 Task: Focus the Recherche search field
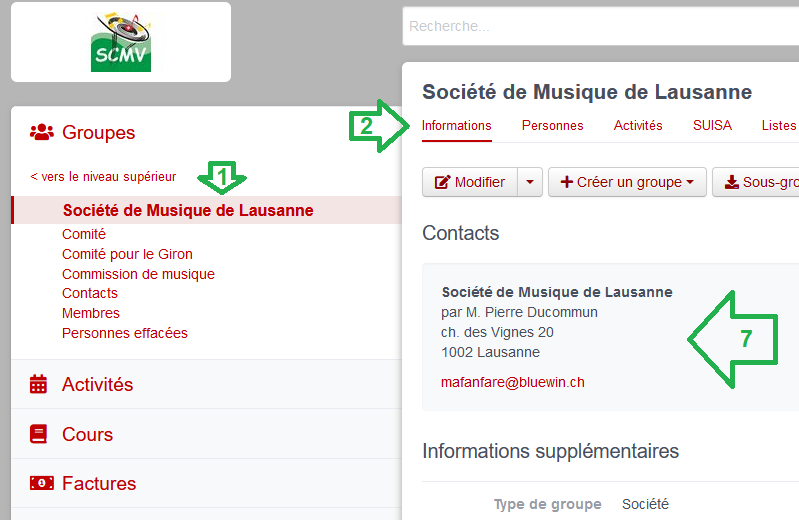click(x=600, y=26)
